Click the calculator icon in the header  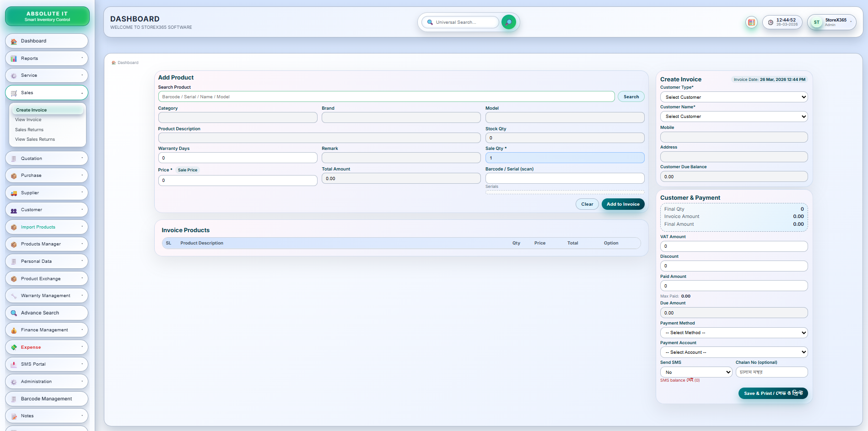[751, 22]
